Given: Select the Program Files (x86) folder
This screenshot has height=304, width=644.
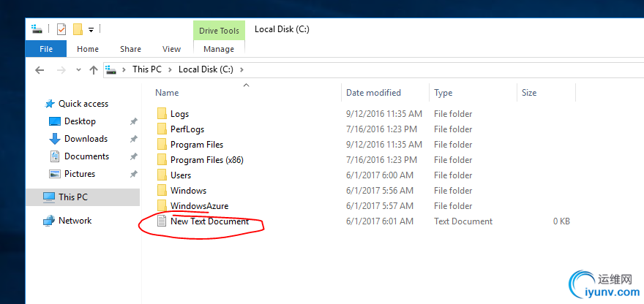Looking at the screenshot, I should (x=207, y=160).
